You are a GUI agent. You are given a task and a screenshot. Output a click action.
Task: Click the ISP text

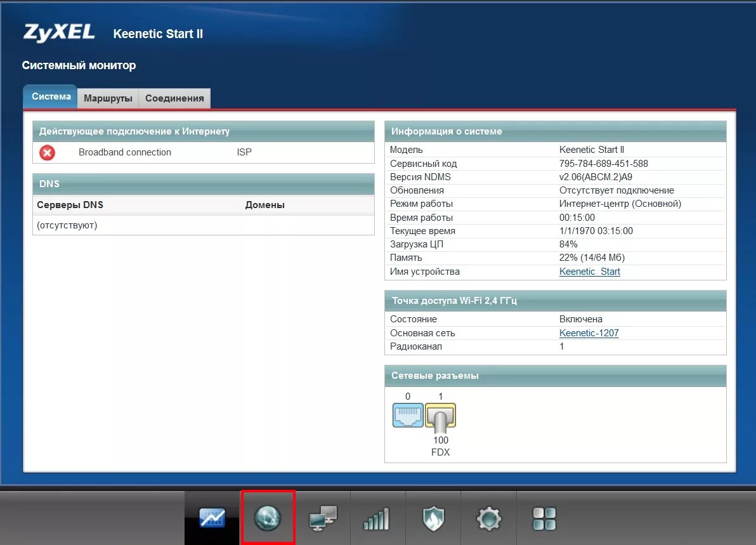tap(244, 152)
